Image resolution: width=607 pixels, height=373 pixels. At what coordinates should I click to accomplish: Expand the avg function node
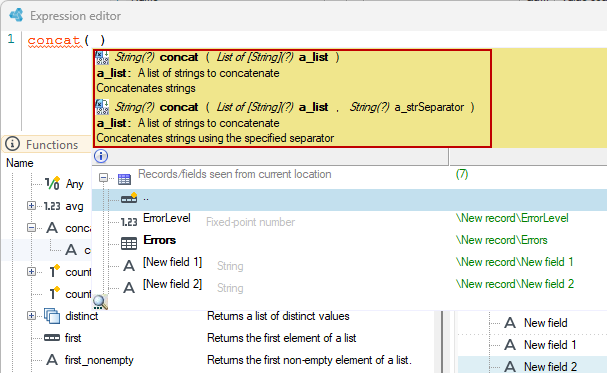click(x=31, y=206)
